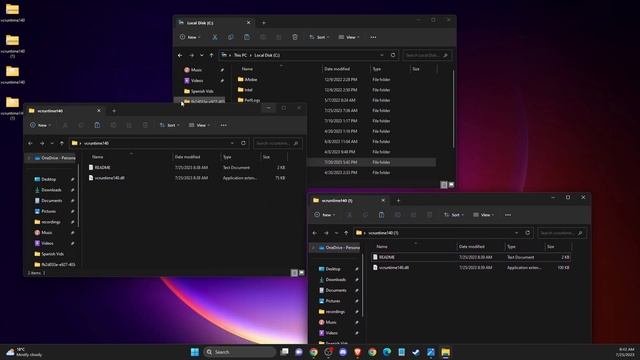640x360 pixels.
Task: Open View dropdown in Local Disk (C:) toolbar
Action: [349, 37]
